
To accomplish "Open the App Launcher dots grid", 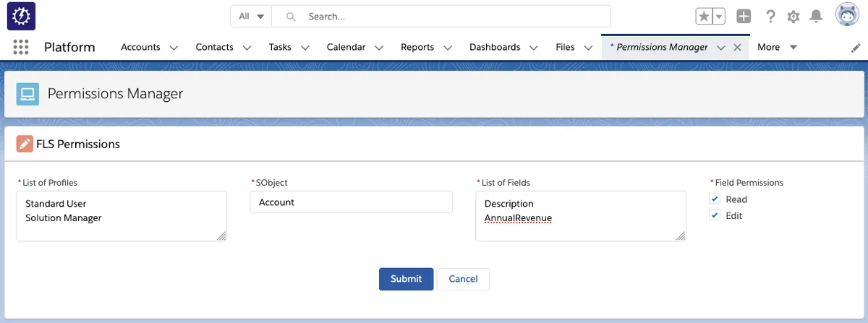I will (21, 47).
